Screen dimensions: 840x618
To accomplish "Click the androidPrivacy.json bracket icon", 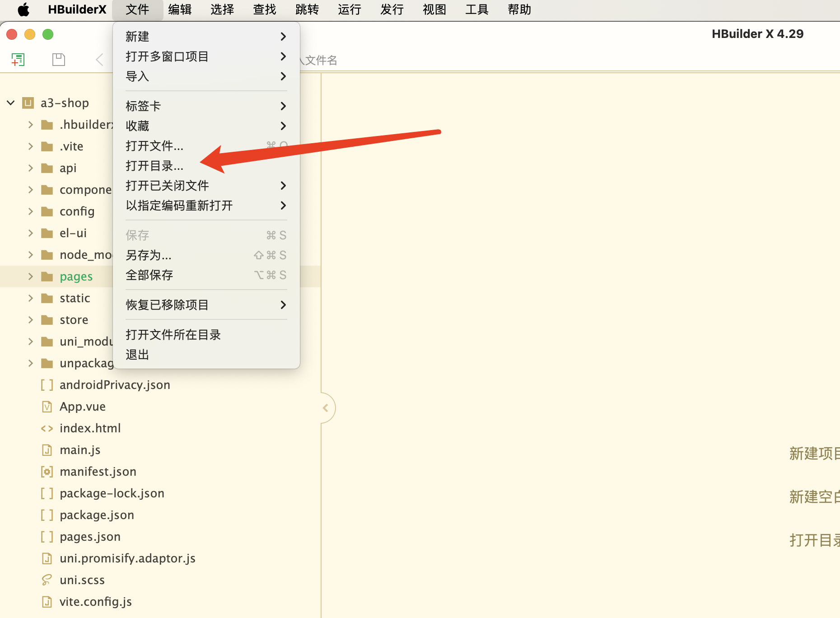I will [47, 385].
